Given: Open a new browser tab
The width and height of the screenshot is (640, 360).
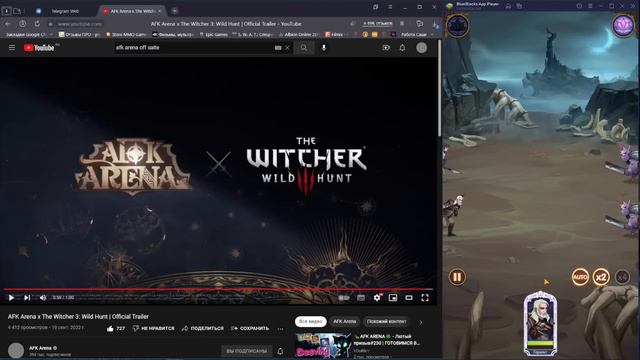Looking at the screenshot, I should point(175,11).
